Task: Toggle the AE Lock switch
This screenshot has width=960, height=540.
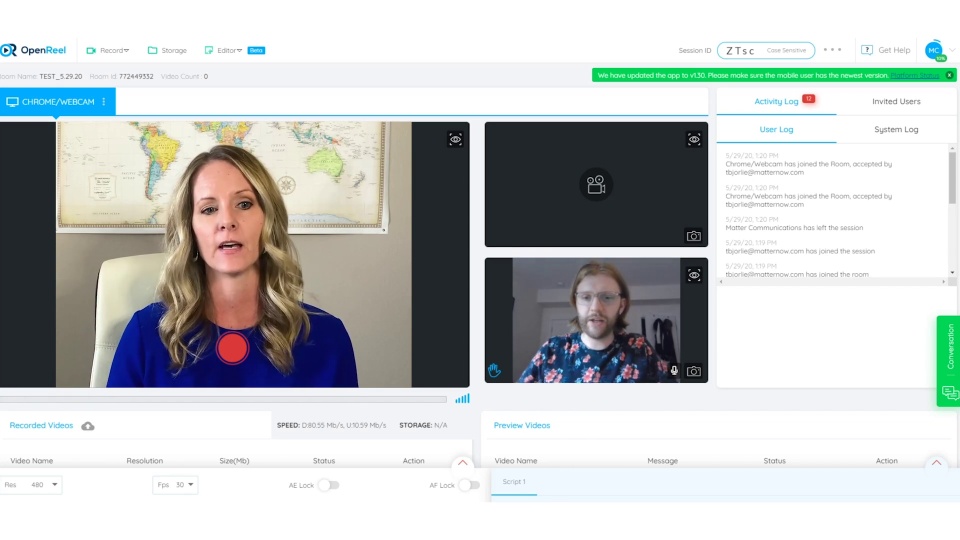Action: [328, 486]
